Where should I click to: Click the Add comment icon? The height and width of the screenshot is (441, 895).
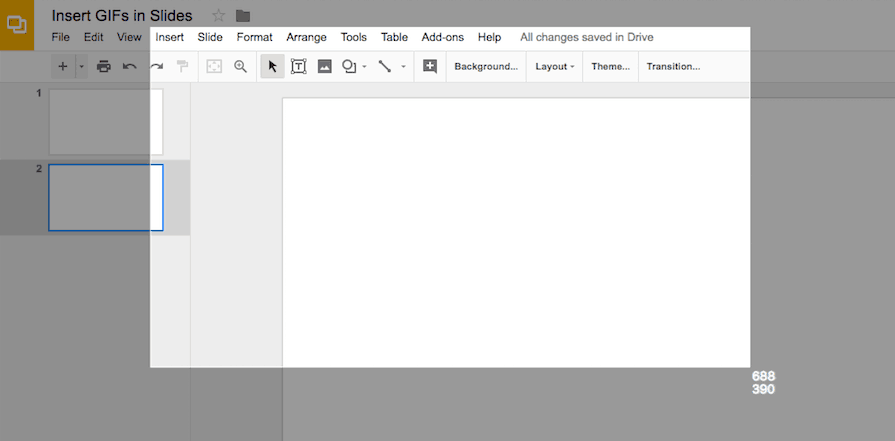(x=430, y=67)
